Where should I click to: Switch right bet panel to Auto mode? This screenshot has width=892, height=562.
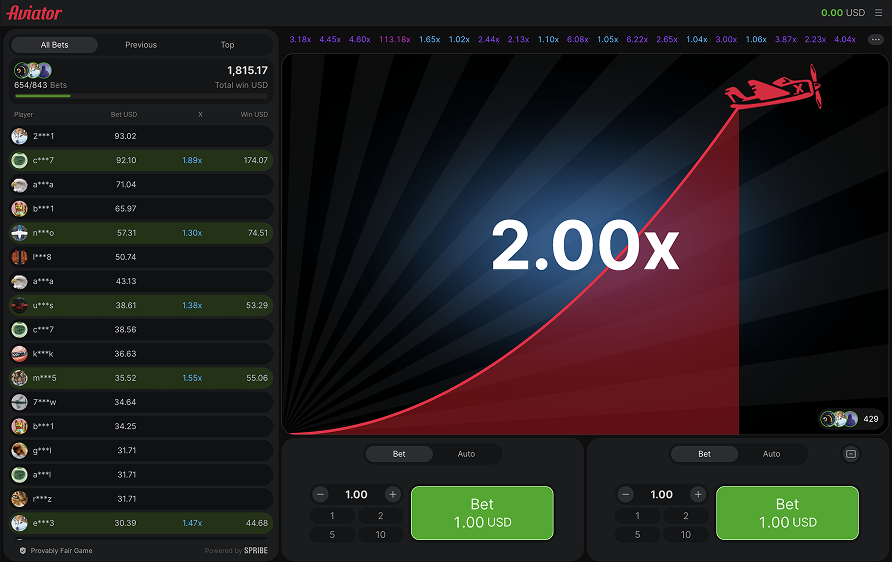(771, 454)
